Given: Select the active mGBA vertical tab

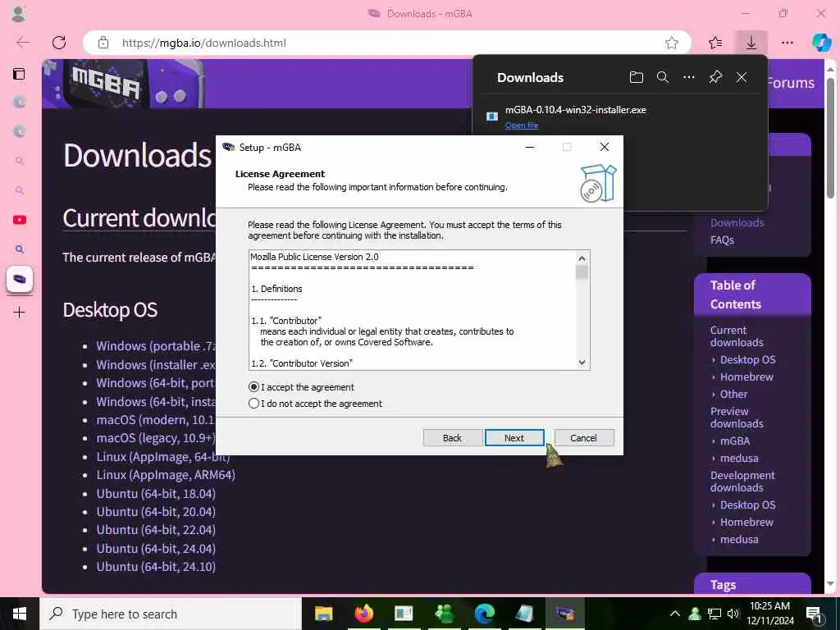Looking at the screenshot, I should 20,279.
